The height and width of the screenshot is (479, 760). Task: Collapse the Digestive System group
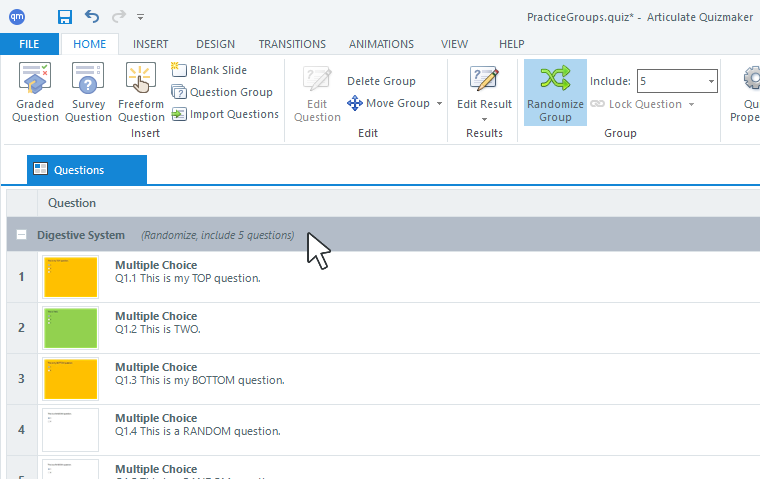coord(21,235)
